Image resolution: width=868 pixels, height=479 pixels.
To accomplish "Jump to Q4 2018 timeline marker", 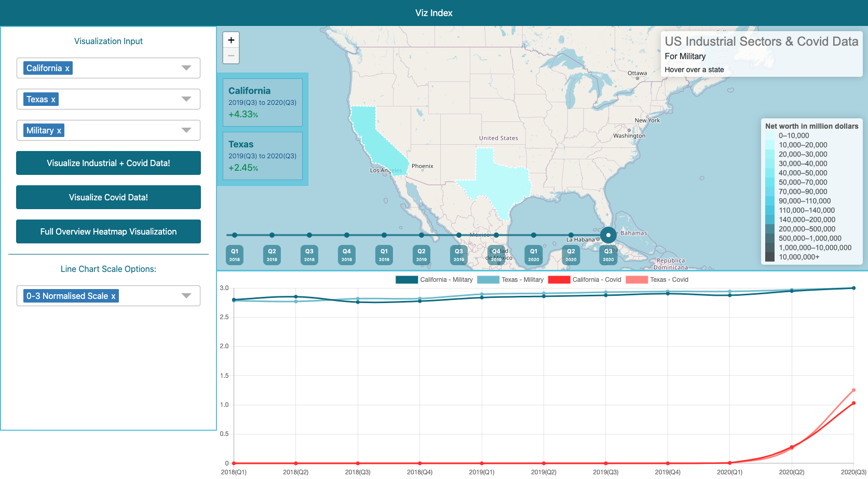I will (347, 255).
